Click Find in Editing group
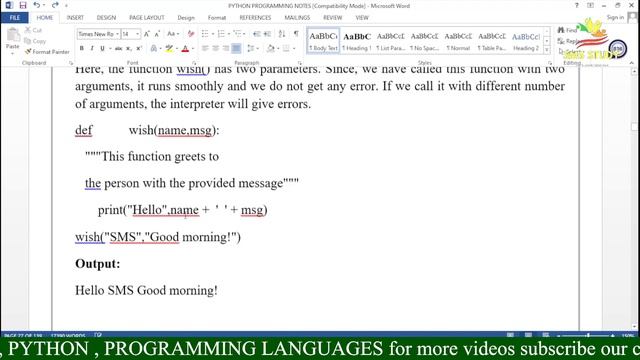 pos(568,30)
